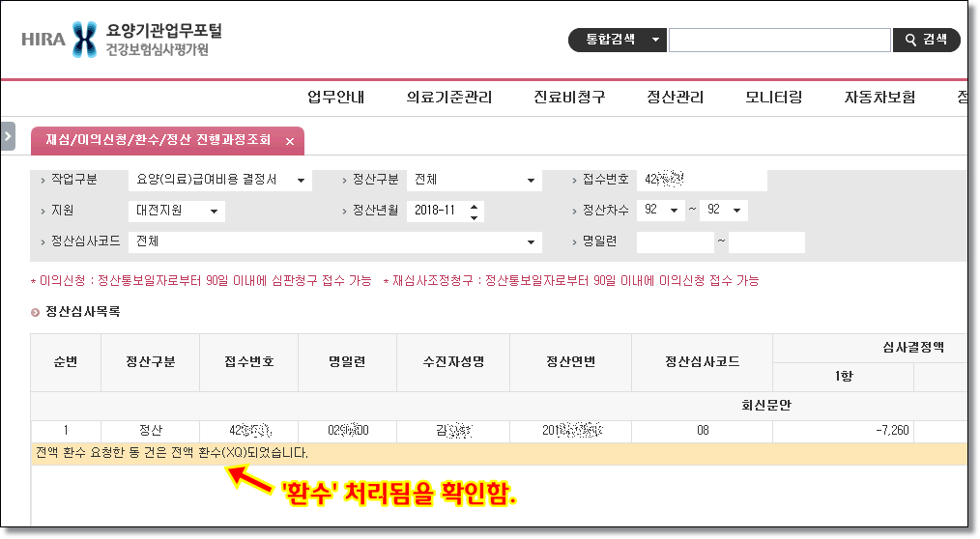Viewport: 980px width, 539px height.
Task: Open the 통합검색 search category dropdown
Action: pyautogui.click(x=617, y=40)
